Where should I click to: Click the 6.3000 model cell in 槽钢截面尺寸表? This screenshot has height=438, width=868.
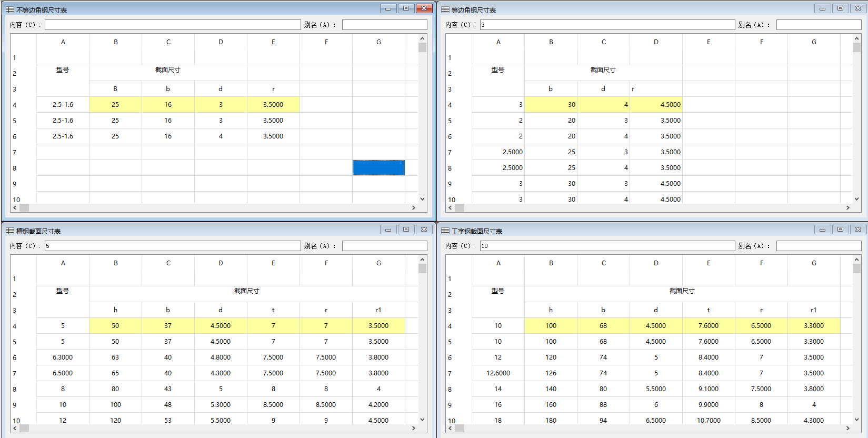pyautogui.click(x=63, y=357)
